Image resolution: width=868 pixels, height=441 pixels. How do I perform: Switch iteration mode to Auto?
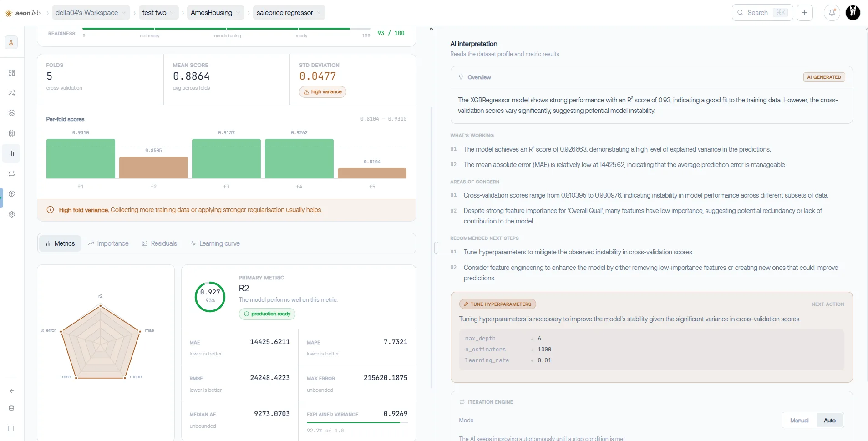pyautogui.click(x=830, y=421)
